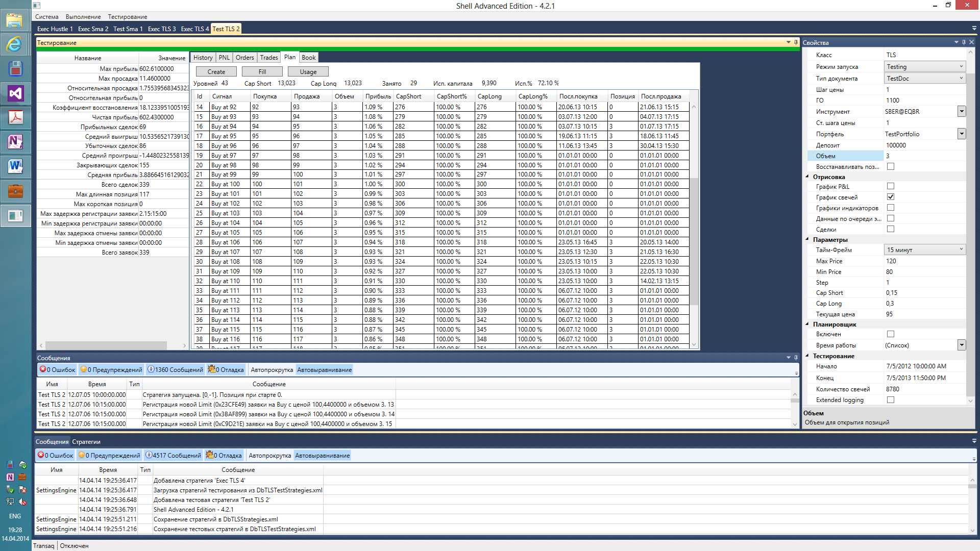Open the Тестирование menu
980x551 pixels.
pyautogui.click(x=128, y=17)
